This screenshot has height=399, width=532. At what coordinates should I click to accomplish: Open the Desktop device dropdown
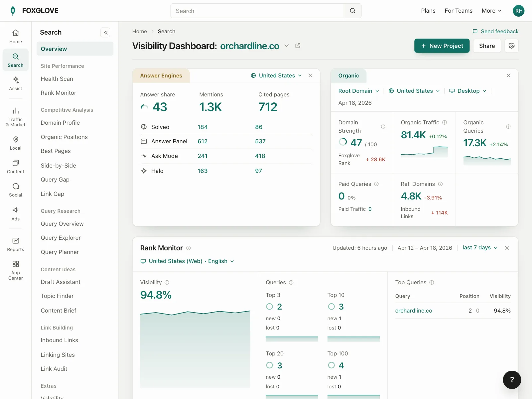[468, 91]
